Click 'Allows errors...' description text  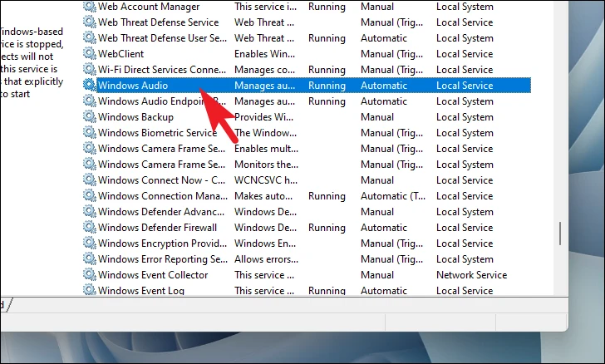pos(266,260)
